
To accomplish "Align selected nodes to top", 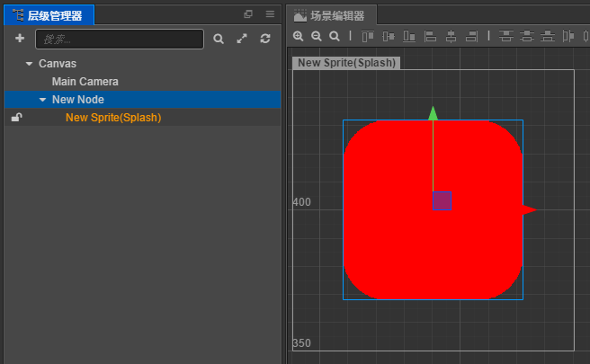I will [x=368, y=36].
